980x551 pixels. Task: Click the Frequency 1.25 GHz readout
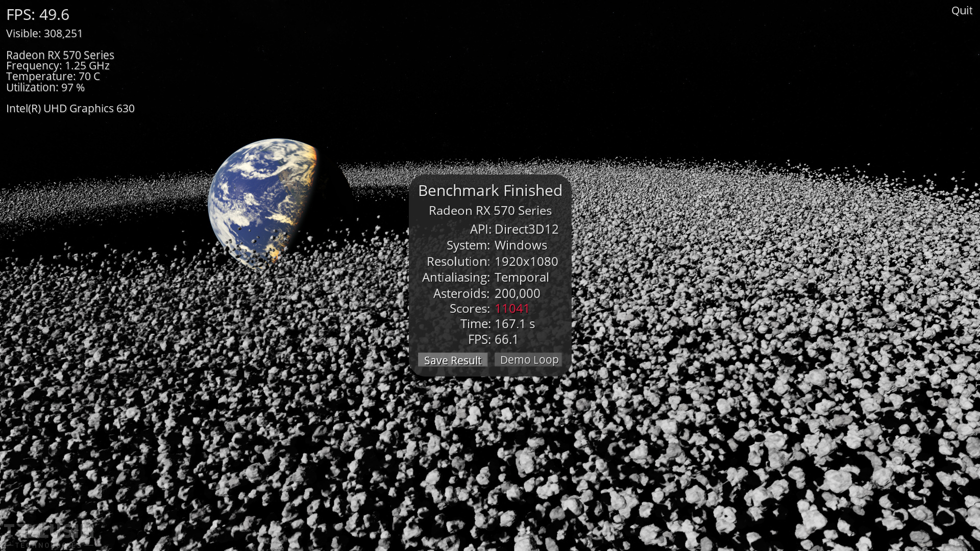[x=58, y=66]
